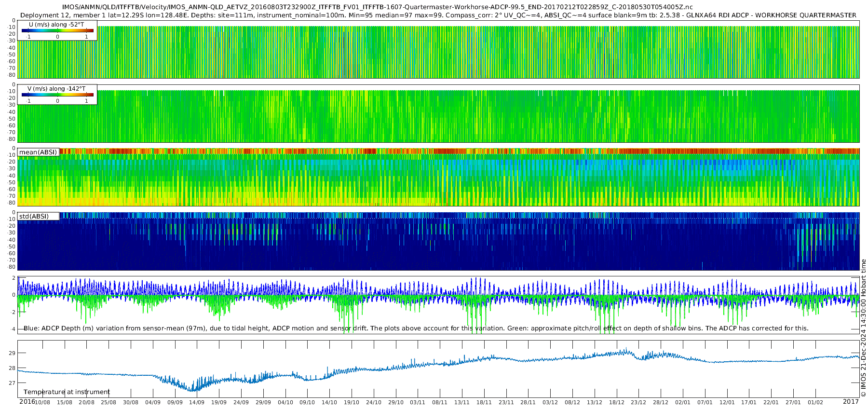Select the 14/09 date tick label
This screenshot has height=410, width=868.
[197, 402]
